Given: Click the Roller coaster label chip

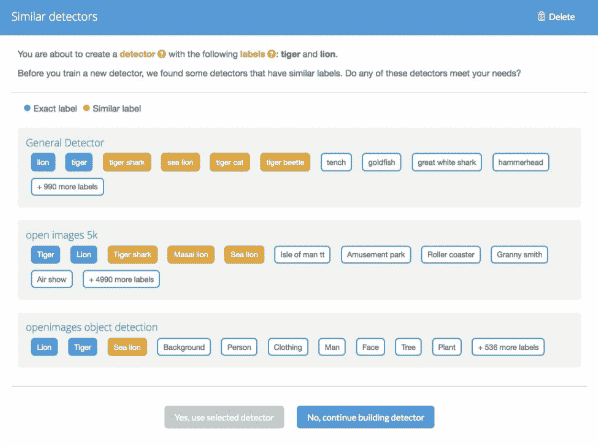Looking at the screenshot, I should pyautogui.click(x=451, y=254).
